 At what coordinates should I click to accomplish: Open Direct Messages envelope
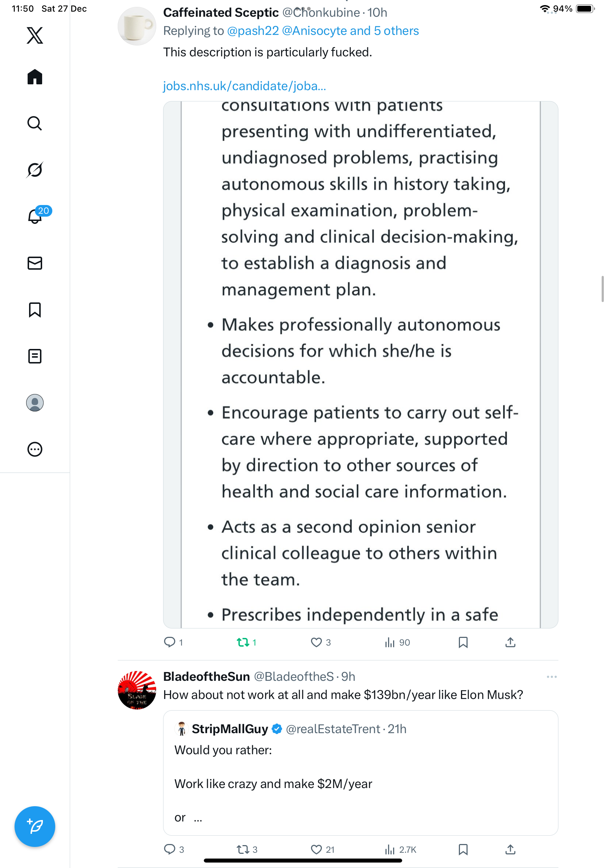[x=35, y=263]
